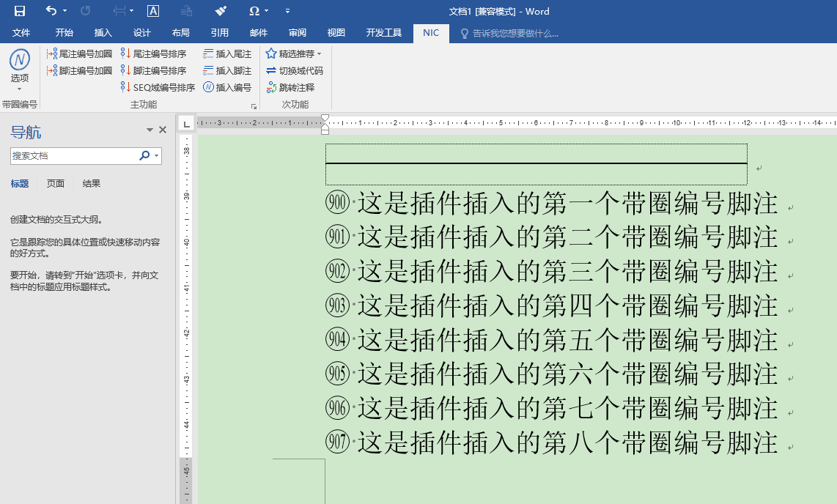
Task: Open navigation pane options dropdown arrow
Action: pyautogui.click(x=150, y=130)
